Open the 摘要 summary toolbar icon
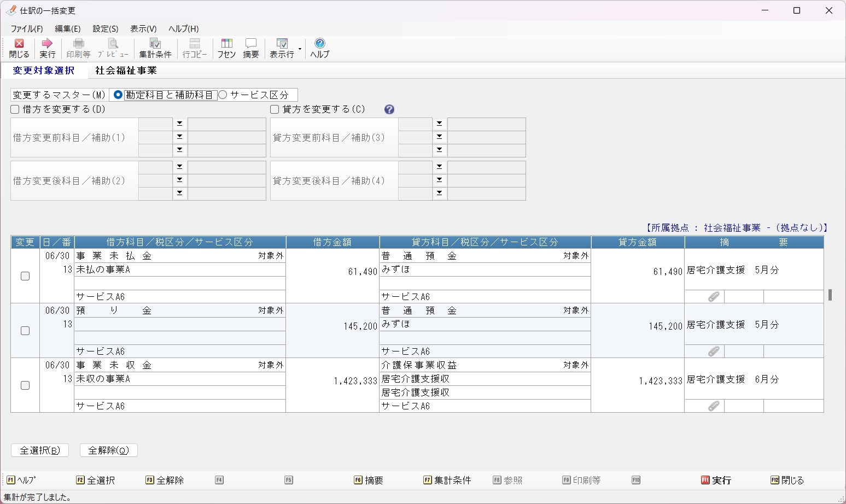Image resolution: width=846 pixels, height=504 pixels. tap(251, 48)
